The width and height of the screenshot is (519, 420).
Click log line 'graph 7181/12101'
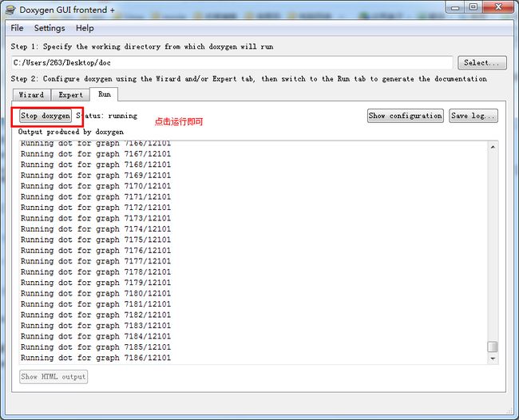coord(96,304)
